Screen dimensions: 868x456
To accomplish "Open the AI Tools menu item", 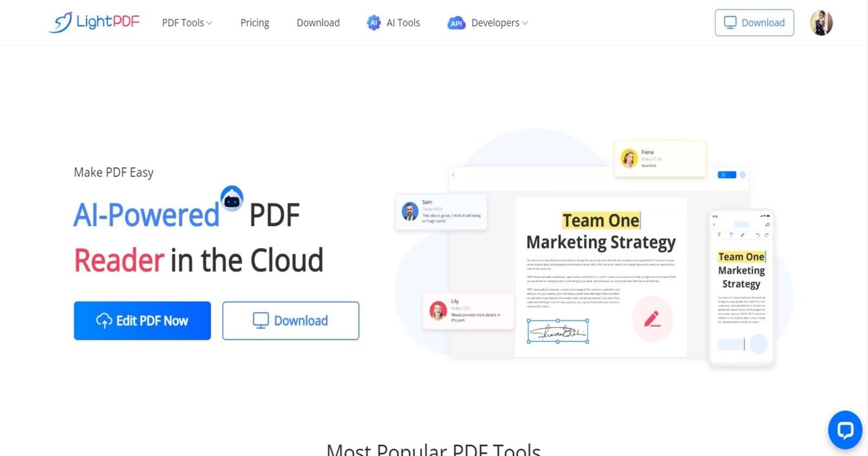I will click(403, 23).
